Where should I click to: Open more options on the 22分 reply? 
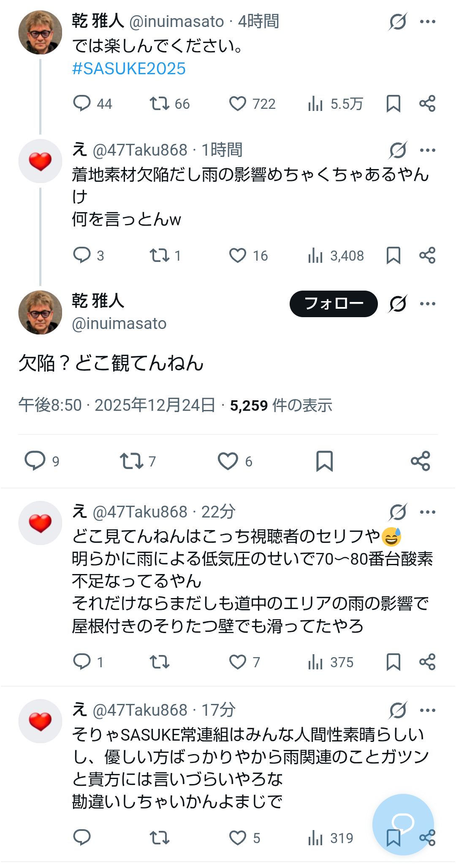[427, 512]
